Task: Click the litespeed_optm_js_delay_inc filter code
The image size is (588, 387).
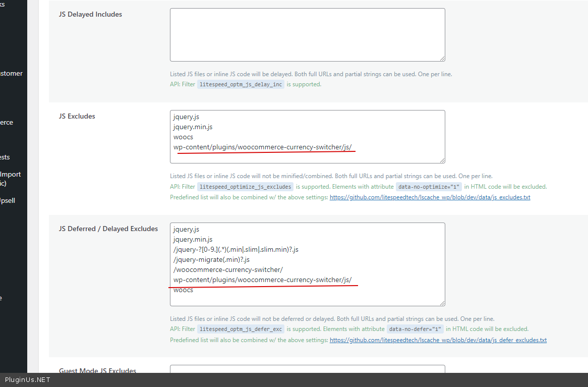Action: [241, 85]
